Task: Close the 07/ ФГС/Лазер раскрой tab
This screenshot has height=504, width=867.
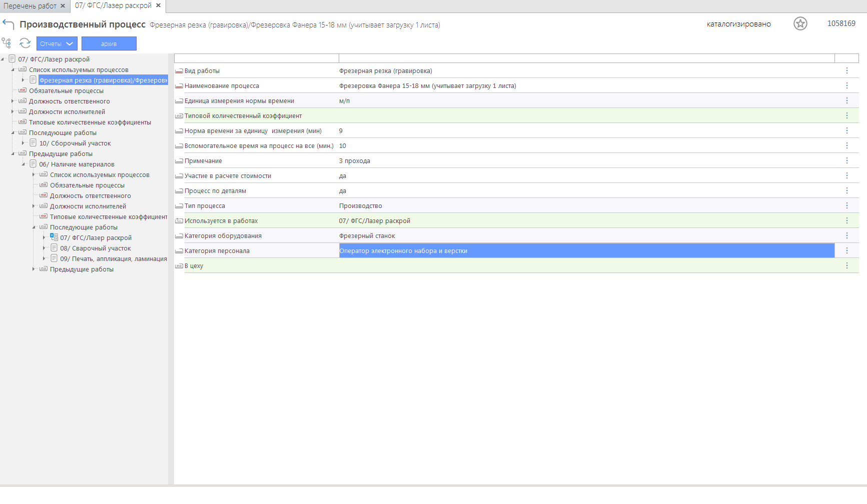Action: click(x=158, y=5)
